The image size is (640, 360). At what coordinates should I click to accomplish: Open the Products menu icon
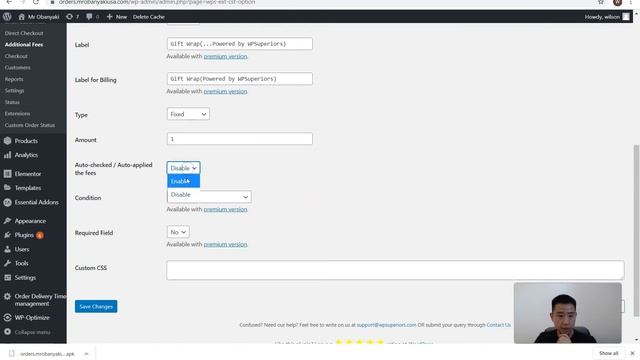[x=7, y=141]
